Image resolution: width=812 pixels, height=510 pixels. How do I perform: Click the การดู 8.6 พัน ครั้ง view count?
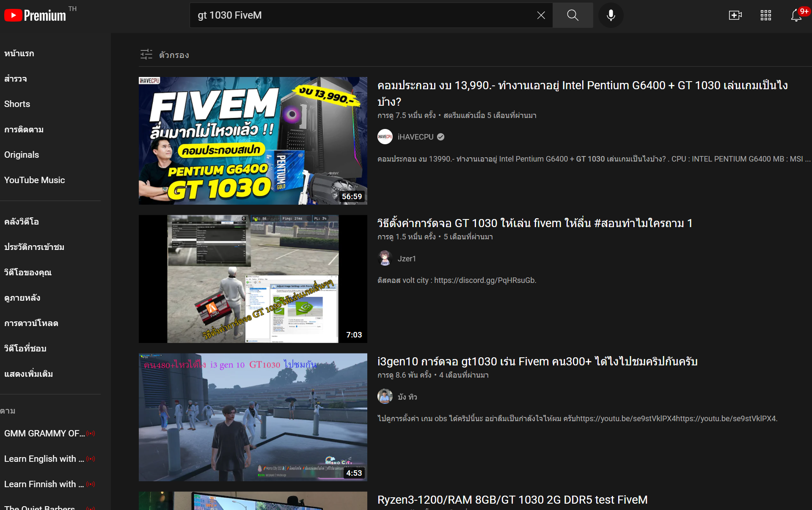405,375
